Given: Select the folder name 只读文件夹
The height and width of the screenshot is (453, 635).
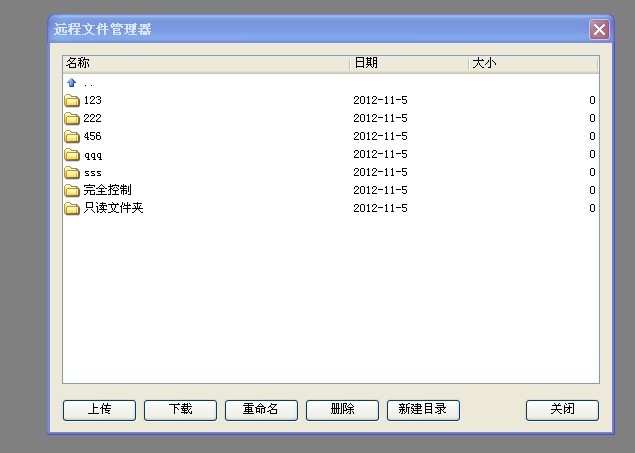Looking at the screenshot, I should [x=113, y=208].
